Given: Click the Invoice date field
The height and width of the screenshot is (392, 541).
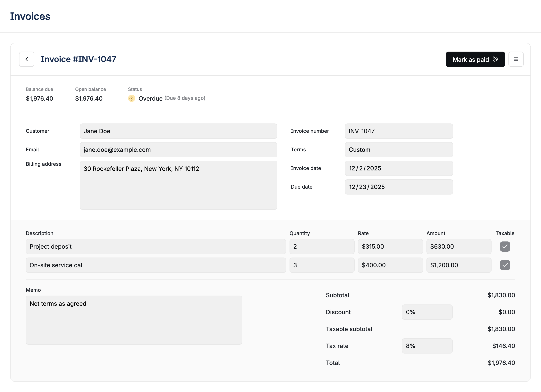Looking at the screenshot, I should coord(399,168).
